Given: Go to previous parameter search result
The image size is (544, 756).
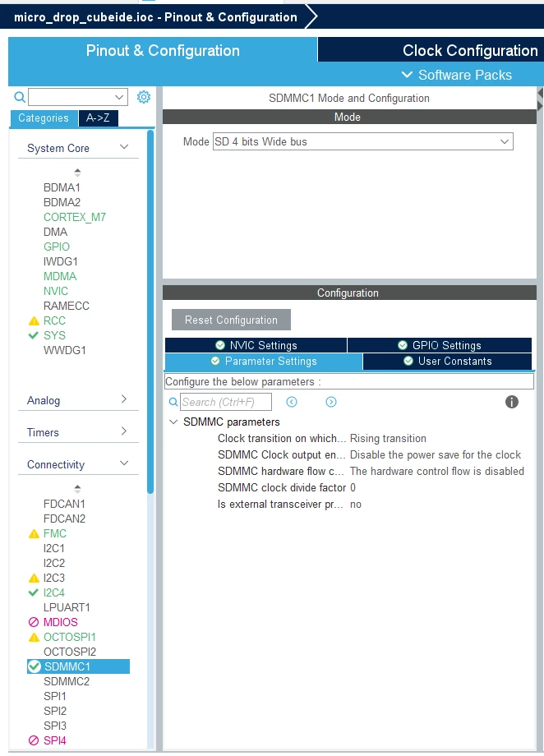Looking at the screenshot, I should pos(292,402).
